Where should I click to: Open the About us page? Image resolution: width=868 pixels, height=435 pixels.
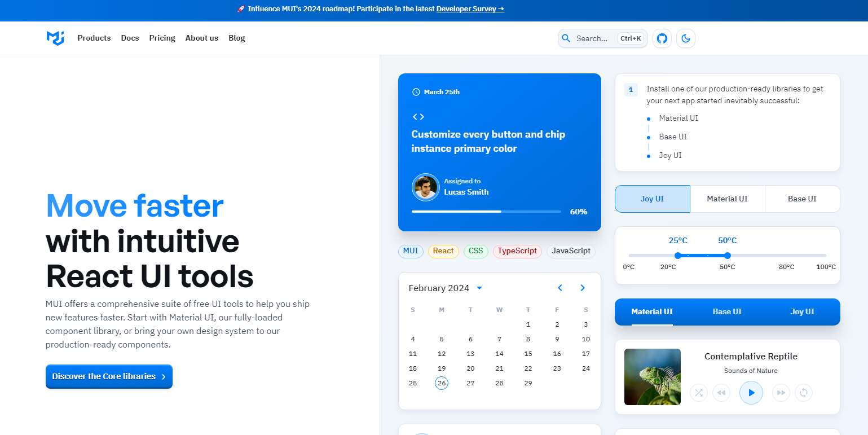[x=202, y=38]
